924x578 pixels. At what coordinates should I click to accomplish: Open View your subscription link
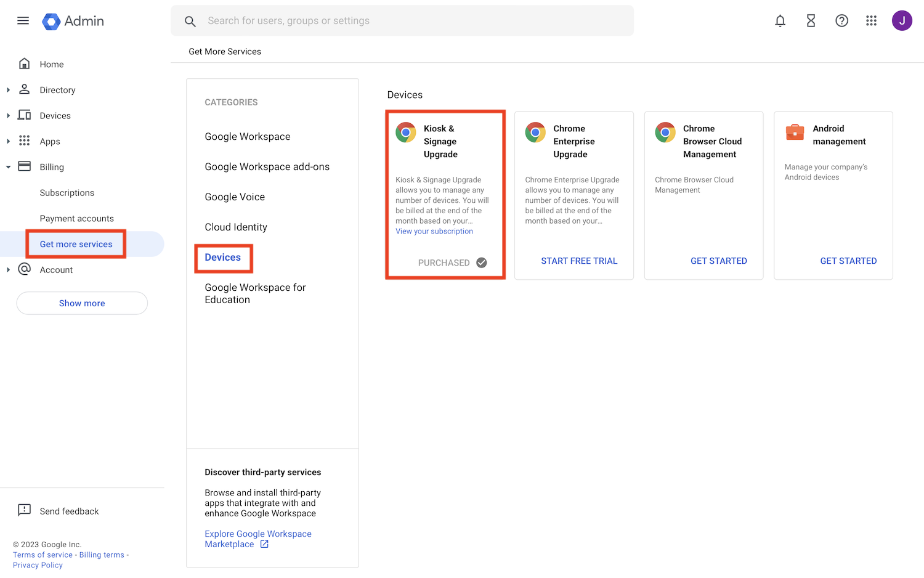click(434, 231)
